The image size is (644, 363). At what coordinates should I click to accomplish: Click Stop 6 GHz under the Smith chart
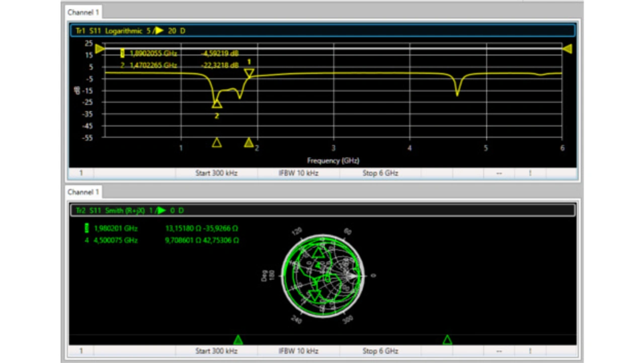point(380,351)
